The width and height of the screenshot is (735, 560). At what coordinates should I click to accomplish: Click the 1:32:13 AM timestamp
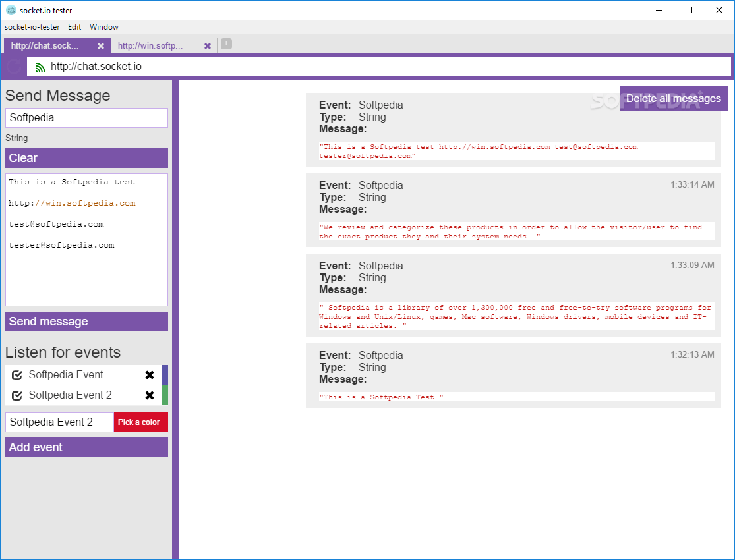692,354
